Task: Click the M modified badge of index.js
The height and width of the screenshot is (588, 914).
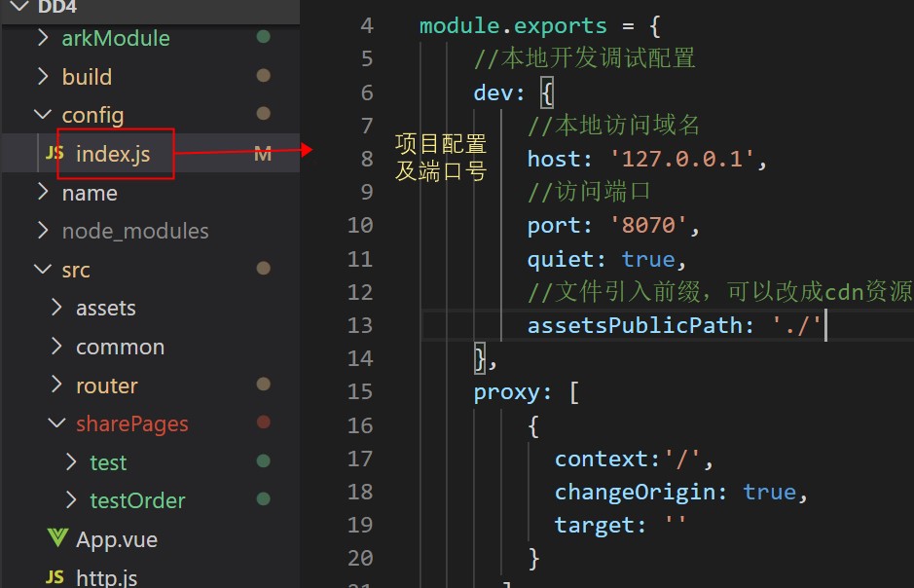Action: [x=263, y=154]
